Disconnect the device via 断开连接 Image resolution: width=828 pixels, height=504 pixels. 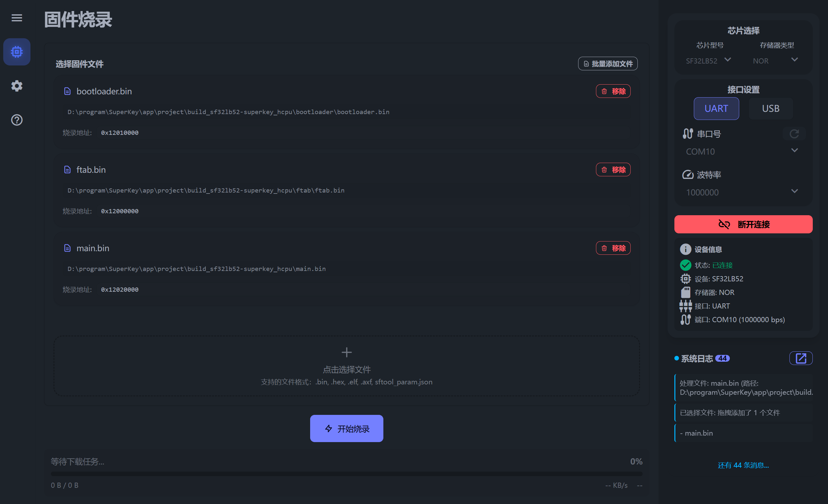click(x=743, y=224)
